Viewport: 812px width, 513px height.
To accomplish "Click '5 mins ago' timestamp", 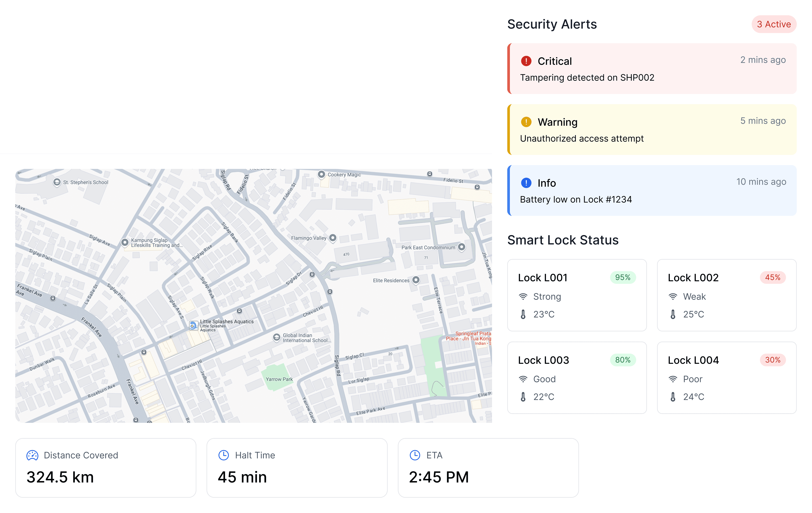I will click(763, 121).
